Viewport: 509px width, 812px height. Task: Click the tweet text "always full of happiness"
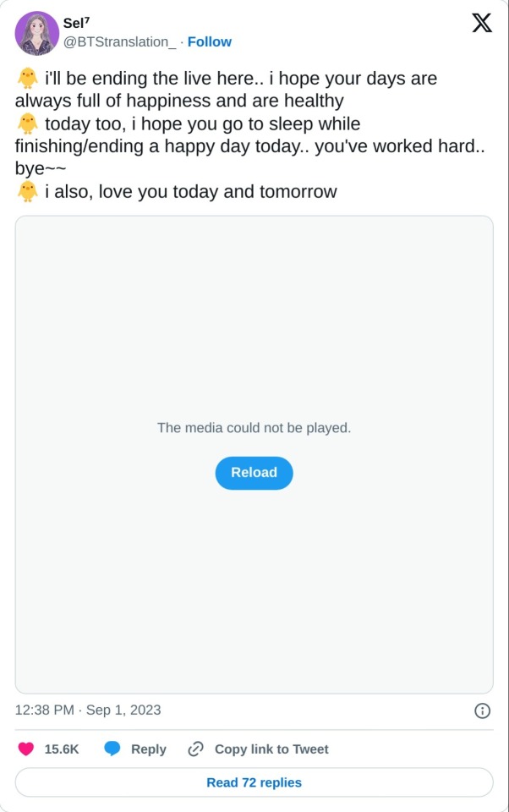pyautogui.click(x=110, y=101)
